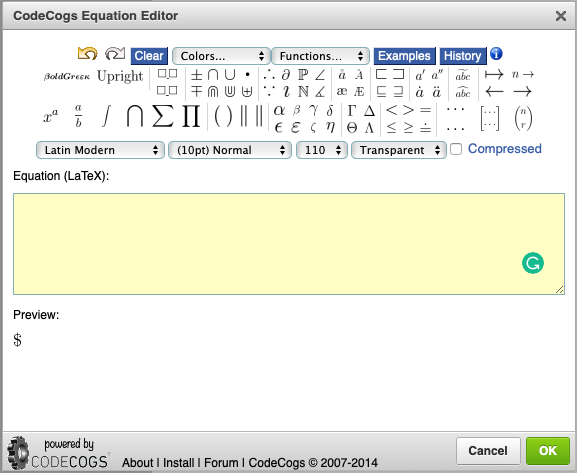Click inside the yellow LaTeX equation field
577x473 pixels.
(x=289, y=244)
